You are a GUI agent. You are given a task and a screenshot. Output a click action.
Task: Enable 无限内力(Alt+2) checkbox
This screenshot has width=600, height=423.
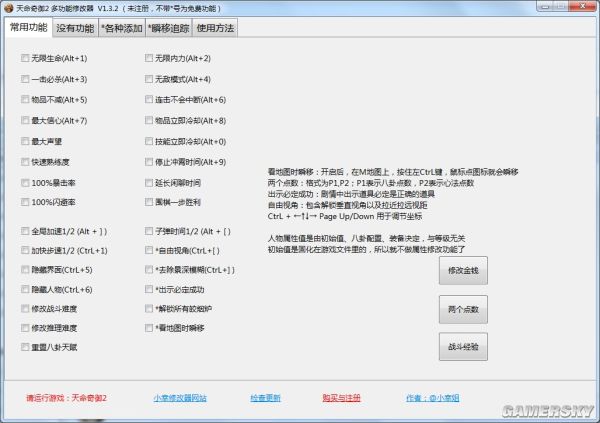click(x=149, y=58)
